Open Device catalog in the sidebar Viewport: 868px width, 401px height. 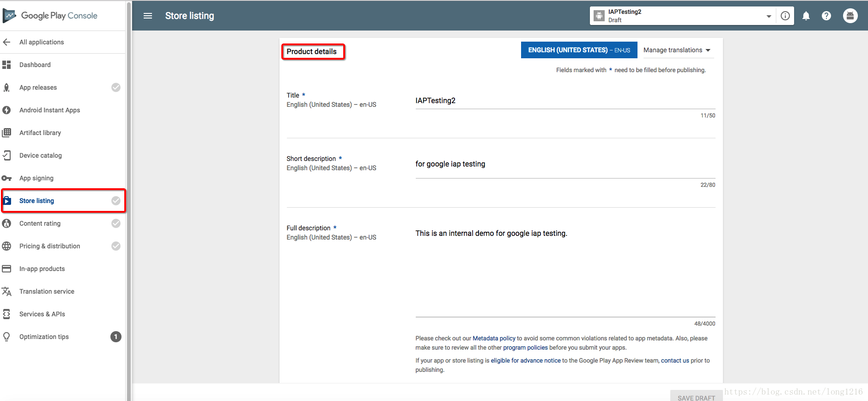(41, 155)
